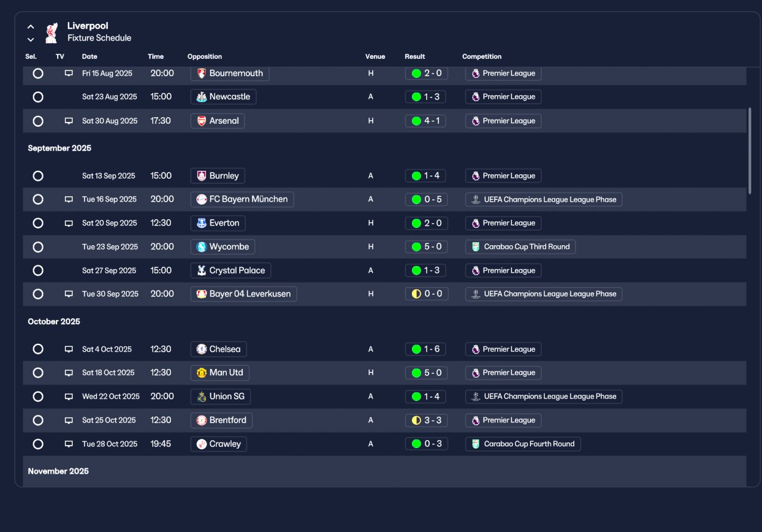The height and width of the screenshot is (532, 762).
Task: Open the 3 - 3 draw at Brentford
Action: click(426, 420)
